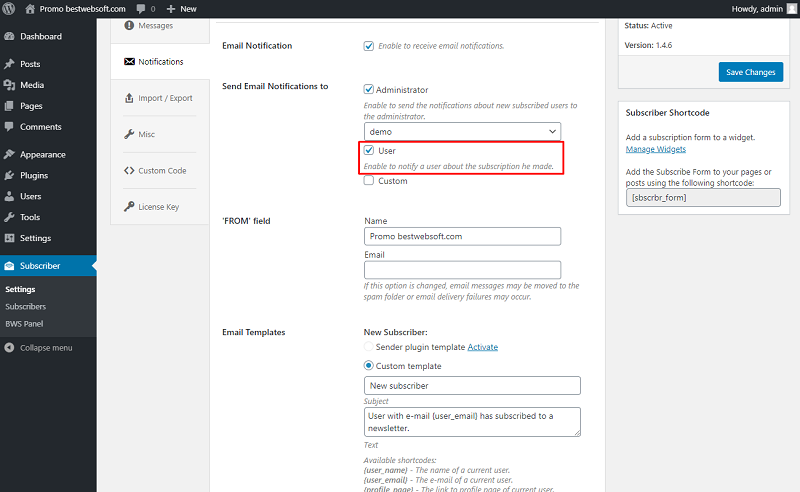Click the FROM Name input field

coord(462,236)
